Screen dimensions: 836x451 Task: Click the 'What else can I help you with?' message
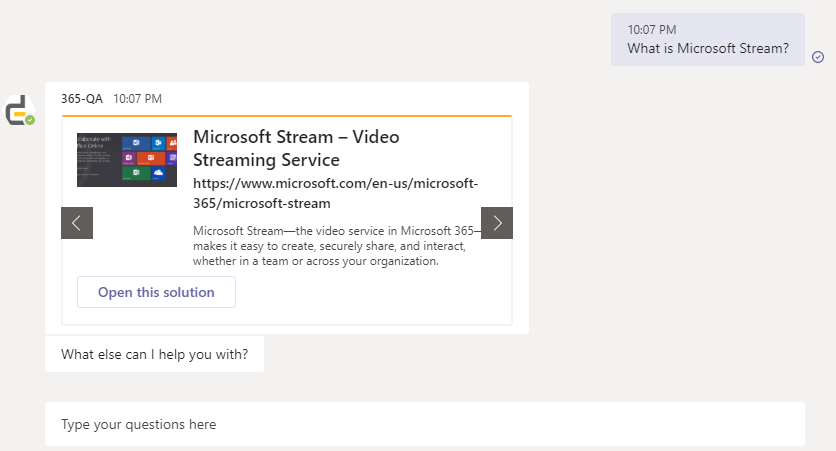click(155, 354)
